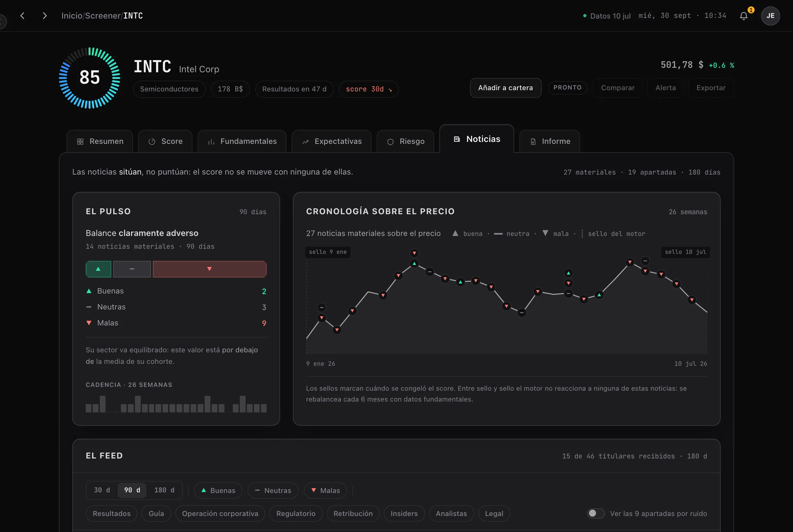Screen dimensions: 793x532
Task: Click the green good-news pulse bar segment
Action: 98,269
